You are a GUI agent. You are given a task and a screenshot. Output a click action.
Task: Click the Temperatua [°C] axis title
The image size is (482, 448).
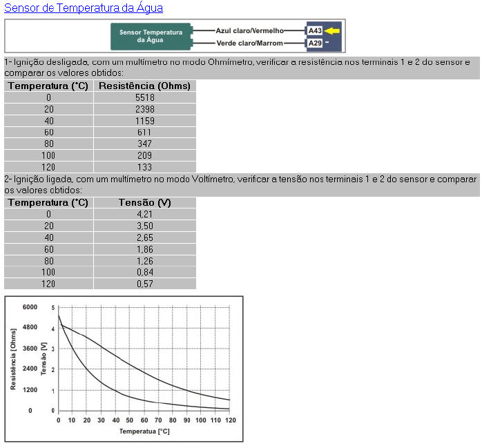pyautogui.click(x=144, y=431)
